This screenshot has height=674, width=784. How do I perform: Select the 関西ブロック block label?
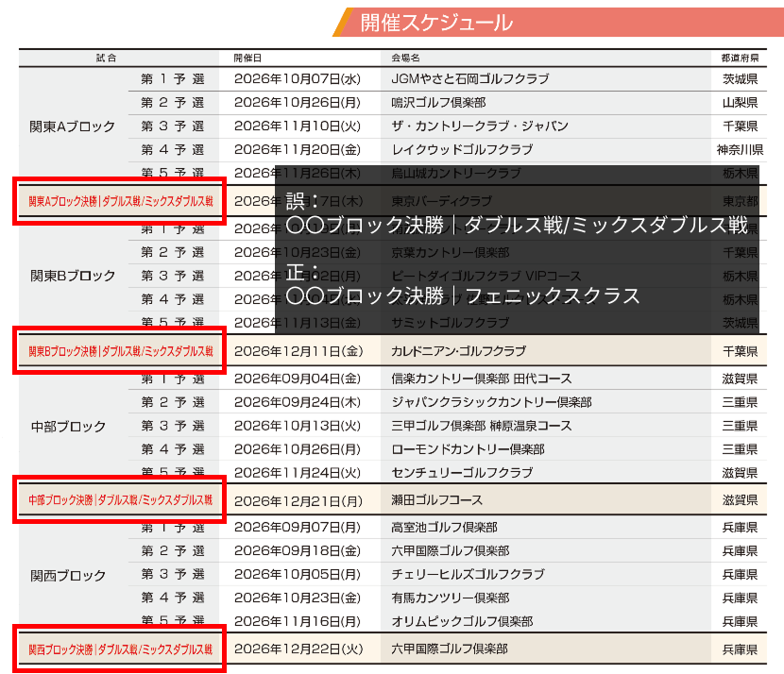[68, 576]
